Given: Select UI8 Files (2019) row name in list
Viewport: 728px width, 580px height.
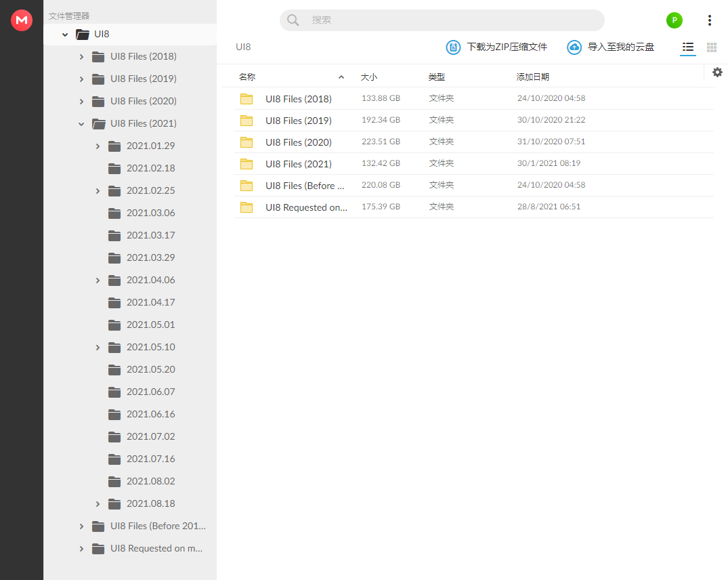Looking at the screenshot, I should coord(299,121).
